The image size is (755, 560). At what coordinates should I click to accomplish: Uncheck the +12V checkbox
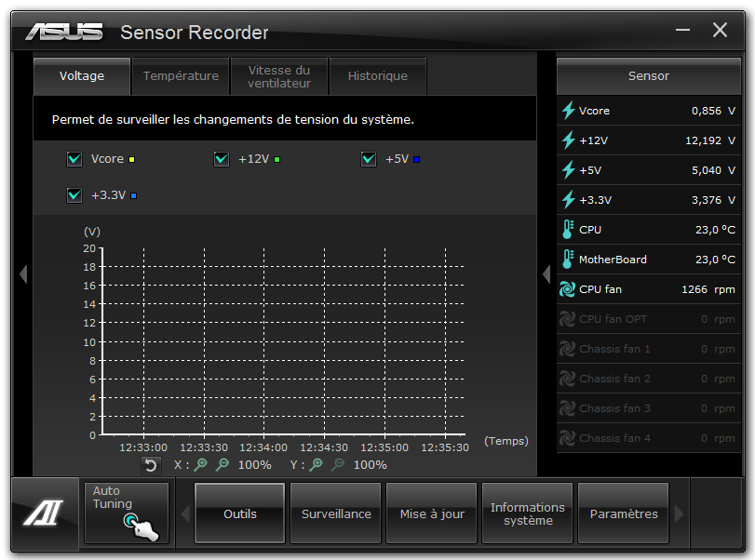(222, 159)
